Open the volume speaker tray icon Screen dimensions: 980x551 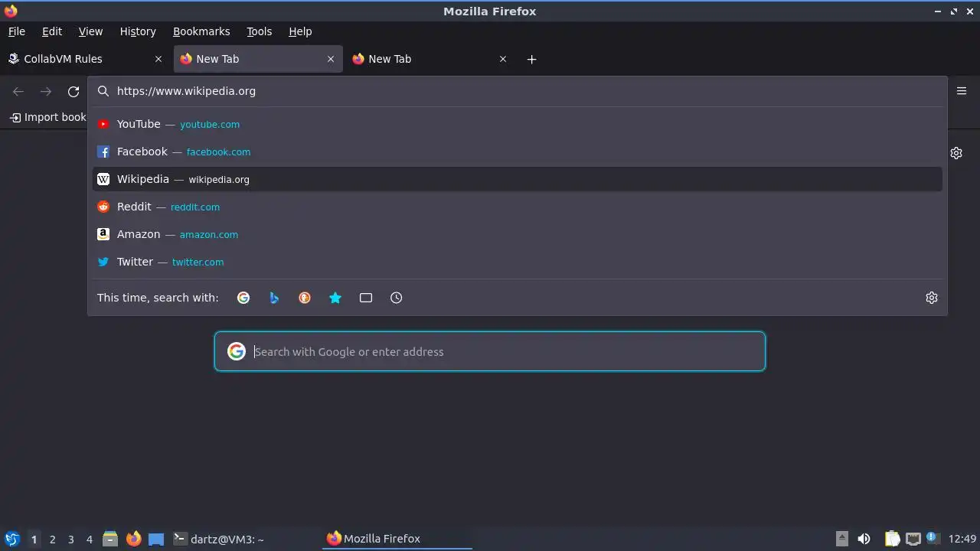point(864,539)
